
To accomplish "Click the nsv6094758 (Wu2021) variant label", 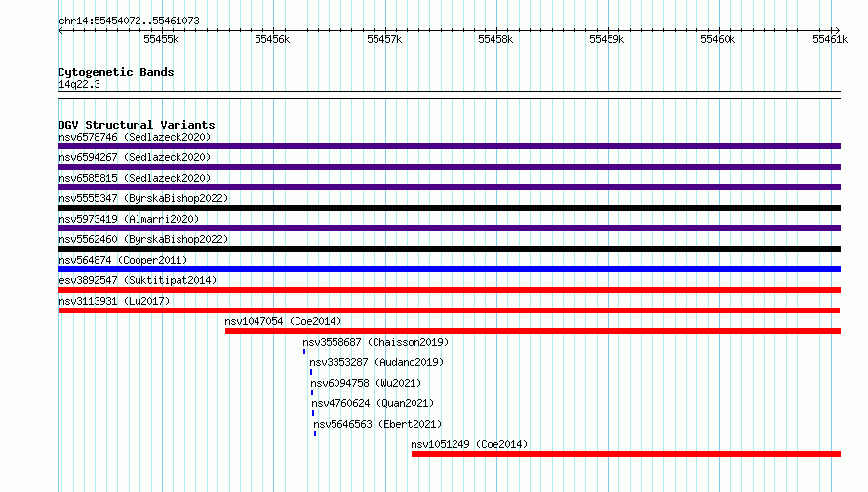I will point(366,383).
